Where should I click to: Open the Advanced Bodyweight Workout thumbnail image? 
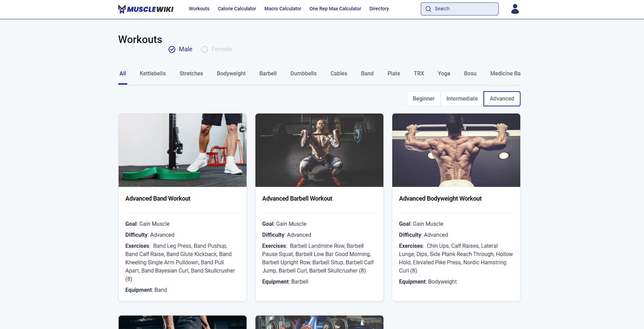(x=456, y=150)
